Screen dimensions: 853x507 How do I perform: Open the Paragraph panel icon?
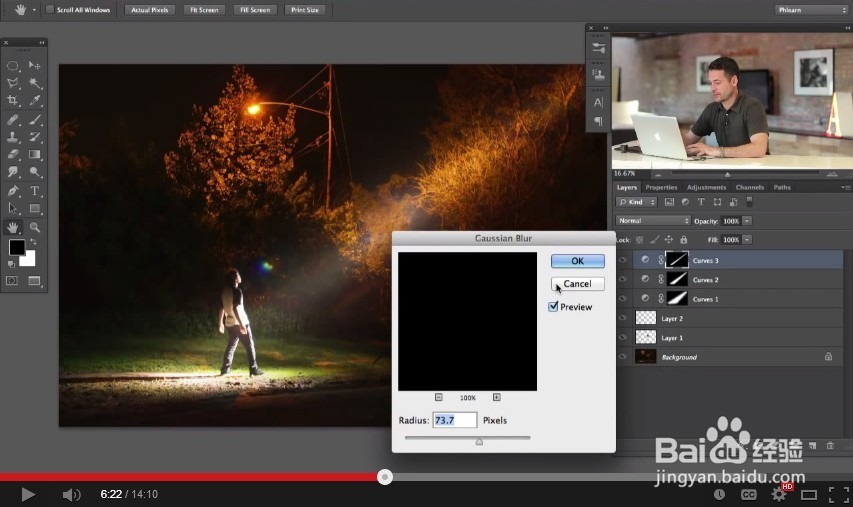(598, 121)
